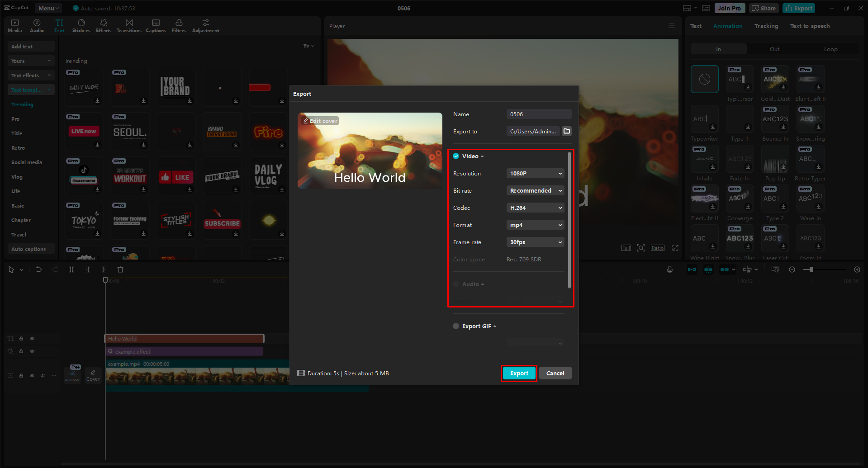Switch to the Tracking tab
Screen dimensions: 868x468
coord(766,26)
